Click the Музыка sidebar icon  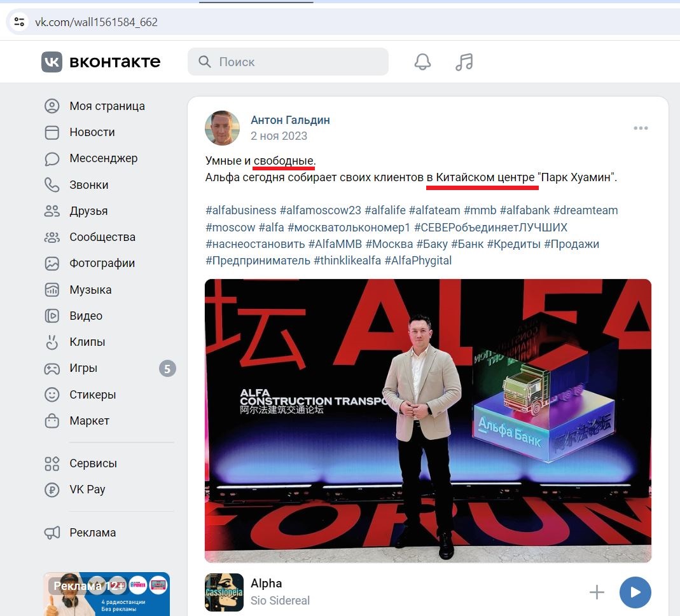52,290
